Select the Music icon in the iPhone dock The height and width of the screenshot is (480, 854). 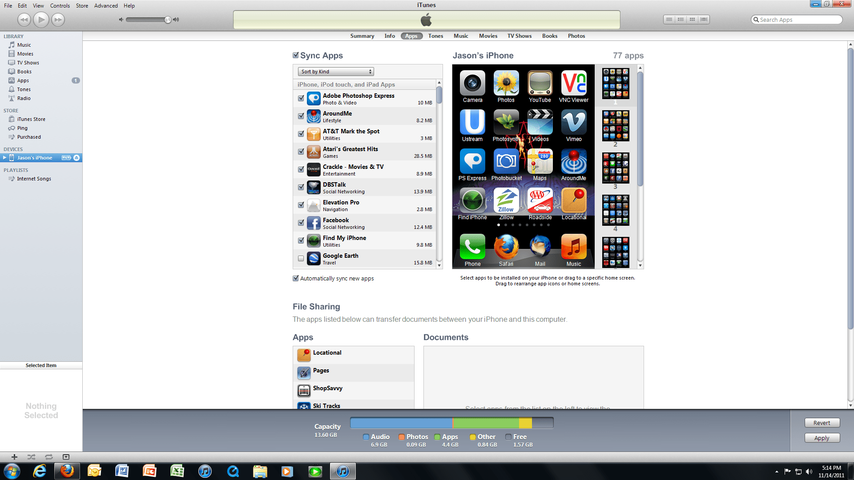tap(574, 247)
